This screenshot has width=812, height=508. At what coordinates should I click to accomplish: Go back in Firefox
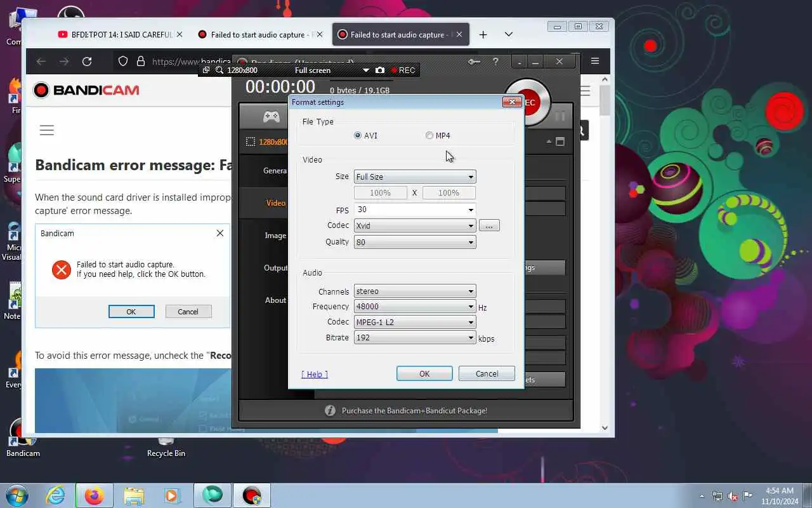point(41,62)
